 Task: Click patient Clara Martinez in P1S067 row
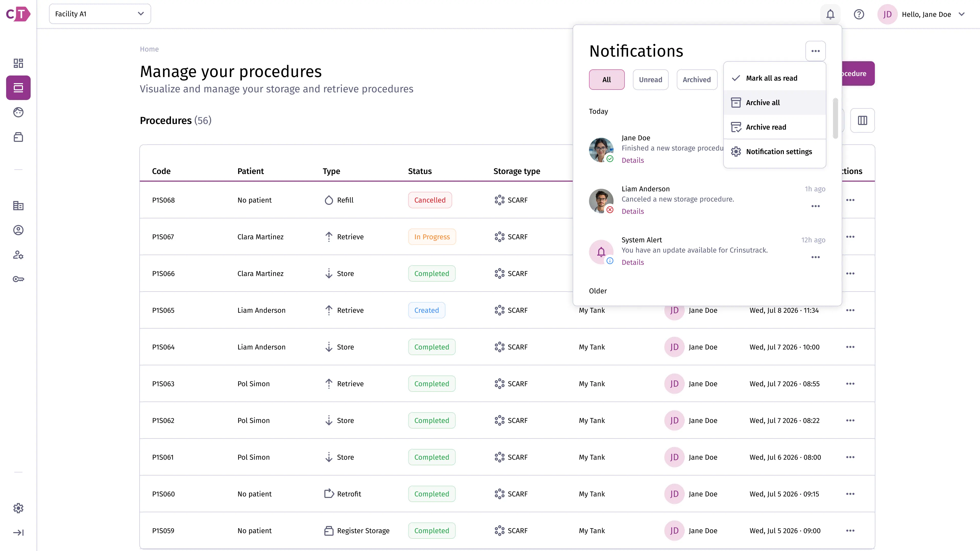[x=260, y=236]
